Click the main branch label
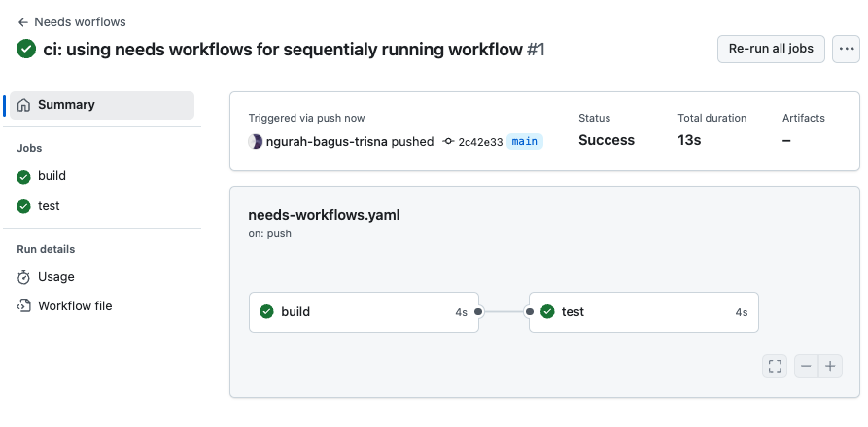Viewport: 868px width, 427px height. pos(525,141)
